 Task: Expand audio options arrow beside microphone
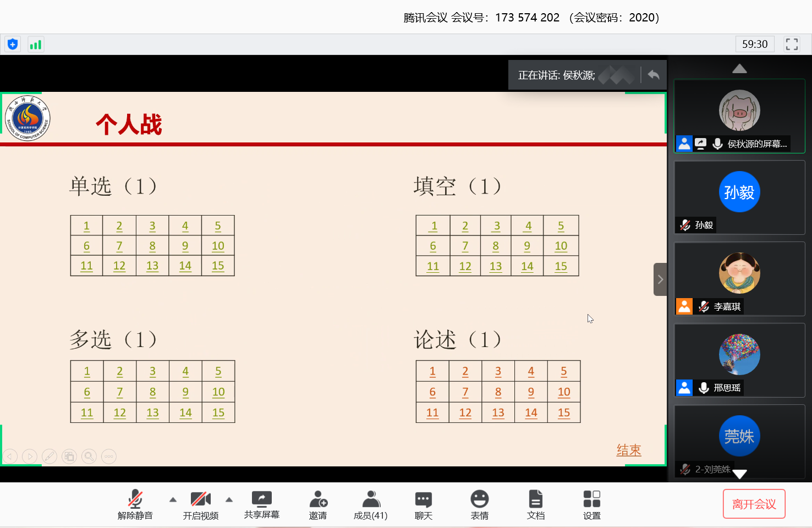tap(173, 499)
